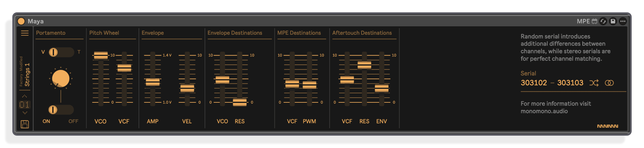Click the serial number 303103

click(x=570, y=83)
